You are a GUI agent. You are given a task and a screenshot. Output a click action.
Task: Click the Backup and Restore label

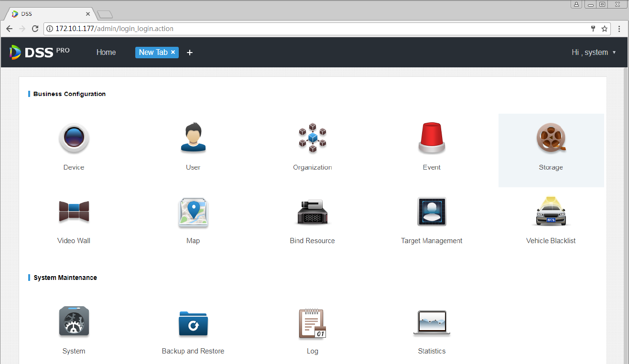(193, 351)
